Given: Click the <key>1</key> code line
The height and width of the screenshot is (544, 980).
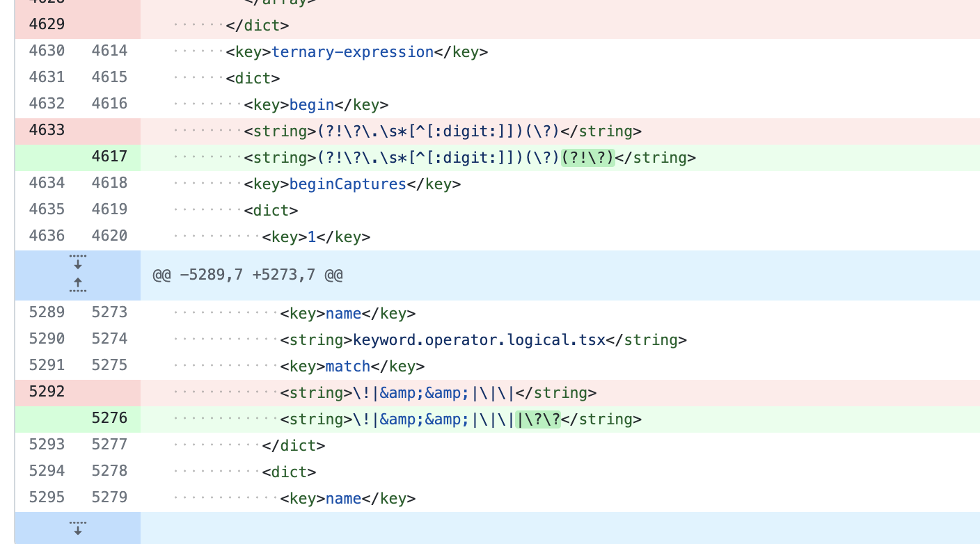Looking at the screenshot, I should [316, 237].
